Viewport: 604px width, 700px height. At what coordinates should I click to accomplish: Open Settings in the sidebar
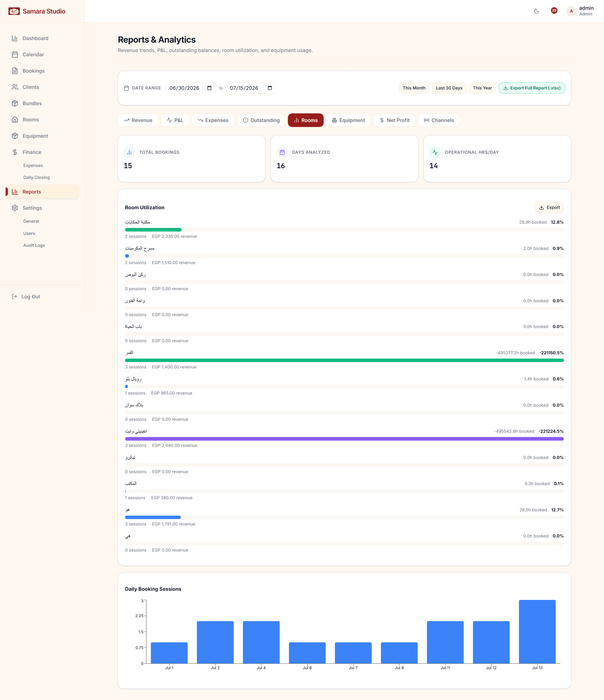click(x=43, y=208)
